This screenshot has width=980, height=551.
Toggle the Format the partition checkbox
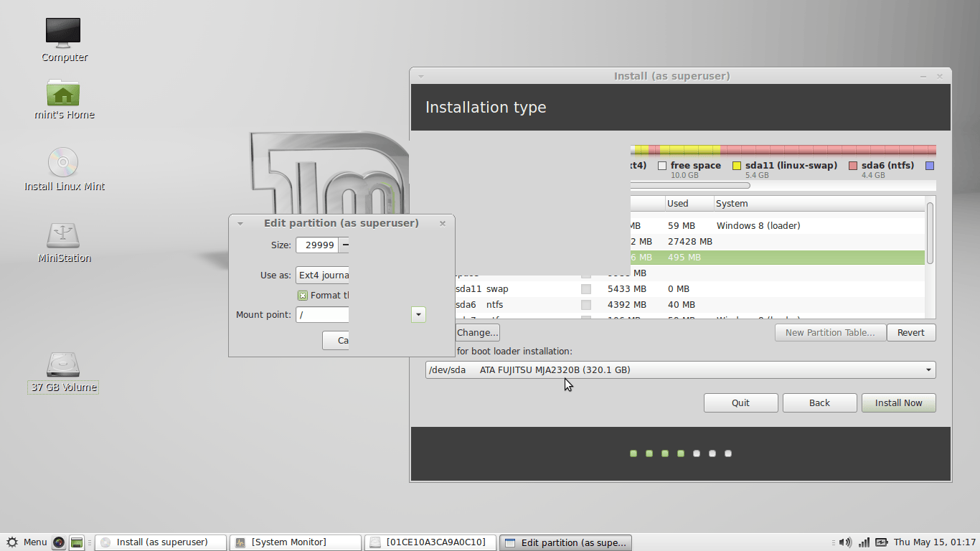point(303,296)
